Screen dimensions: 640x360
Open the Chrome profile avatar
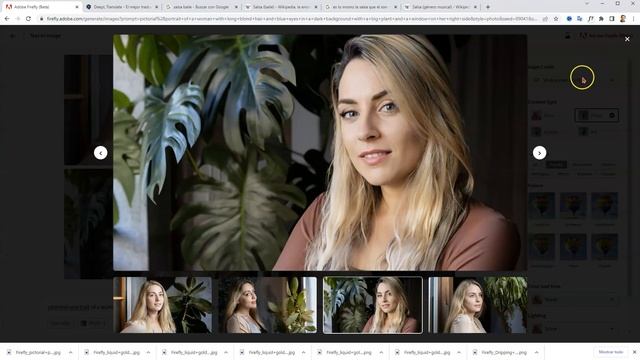pyautogui.click(x=622, y=19)
